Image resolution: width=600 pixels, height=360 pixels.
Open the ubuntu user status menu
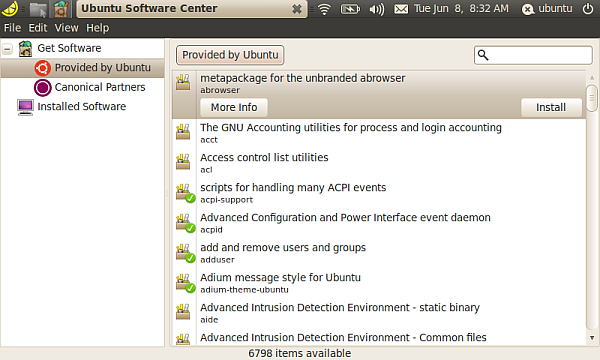pyautogui.click(x=547, y=8)
